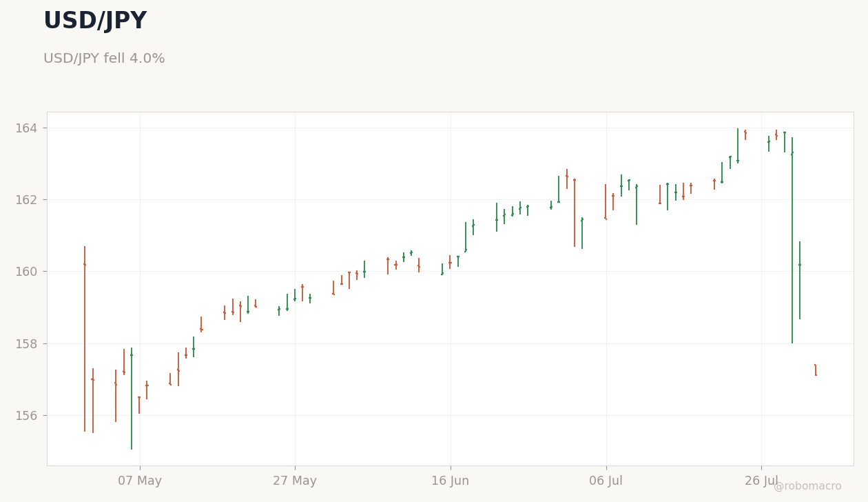
Task: Select the 27 May x-axis label
Action: [295, 481]
